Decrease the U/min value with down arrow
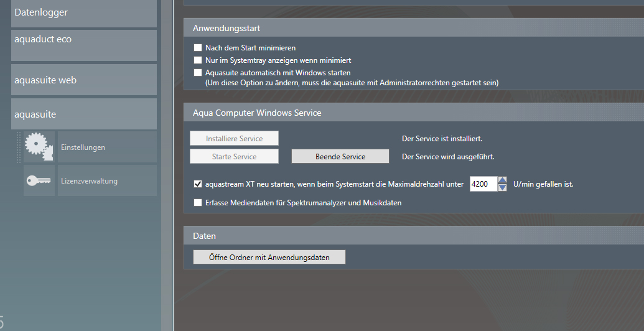Image resolution: width=644 pixels, height=331 pixels. [503, 187]
